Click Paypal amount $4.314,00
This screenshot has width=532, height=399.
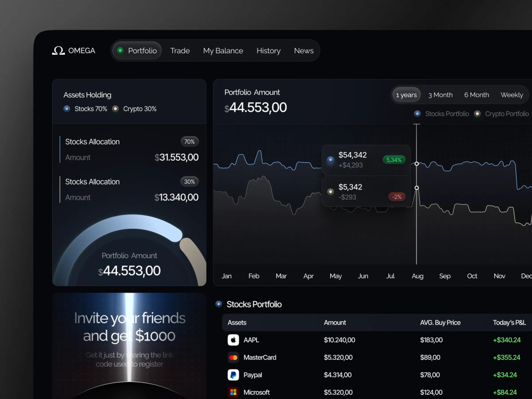click(x=338, y=375)
